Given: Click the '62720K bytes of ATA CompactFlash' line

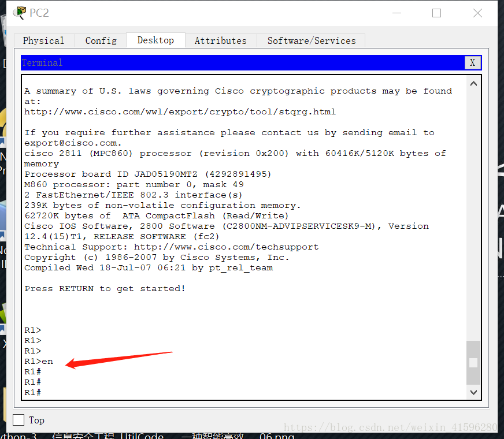Looking at the screenshot, I should tap(157, 216).
